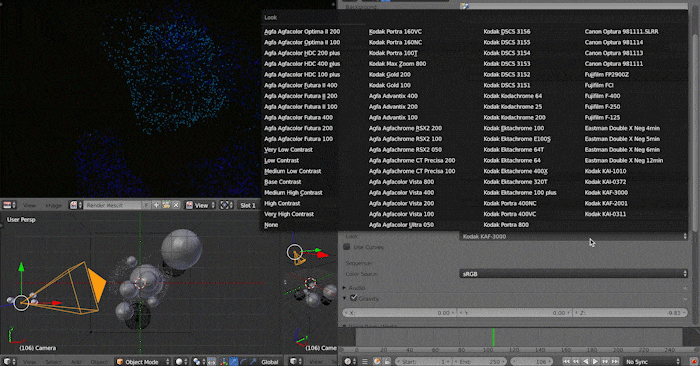Open the No Sync playback dropdown
Image resolution: width=700 pixels, height=366 pixels.
point(653,362)
